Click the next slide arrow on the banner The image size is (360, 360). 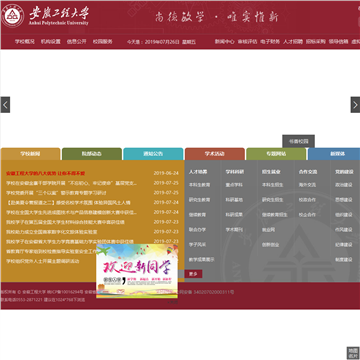(x=355, y=105)
